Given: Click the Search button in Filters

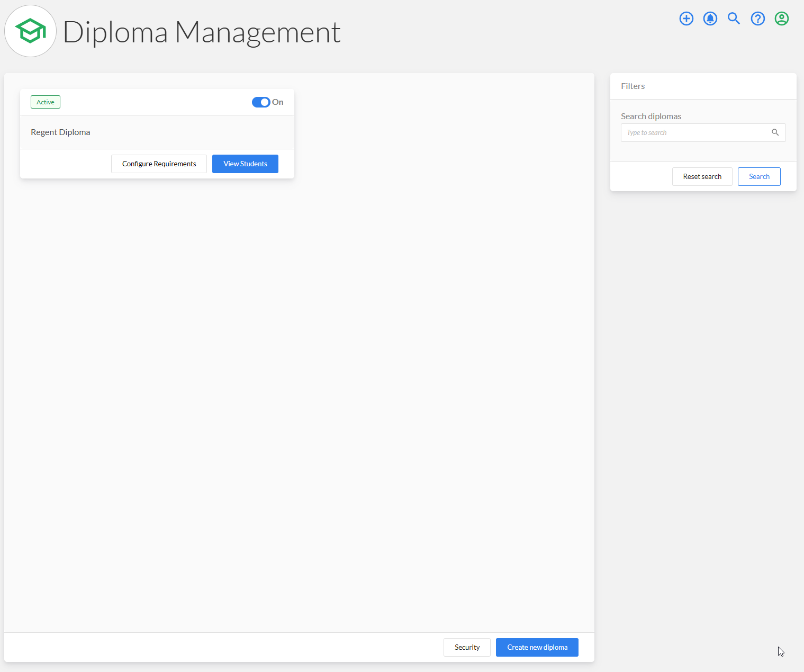Looking at the screenshot, I should pos(759,176).
